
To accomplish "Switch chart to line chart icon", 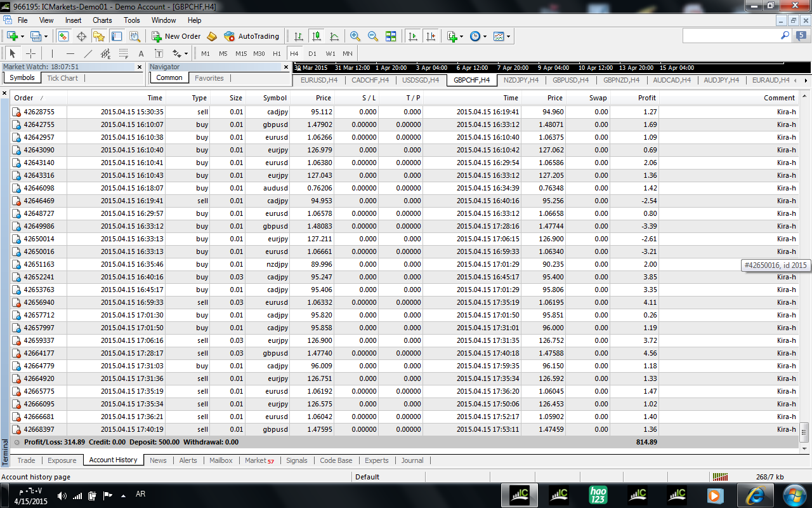I will [x=334, y=36].
